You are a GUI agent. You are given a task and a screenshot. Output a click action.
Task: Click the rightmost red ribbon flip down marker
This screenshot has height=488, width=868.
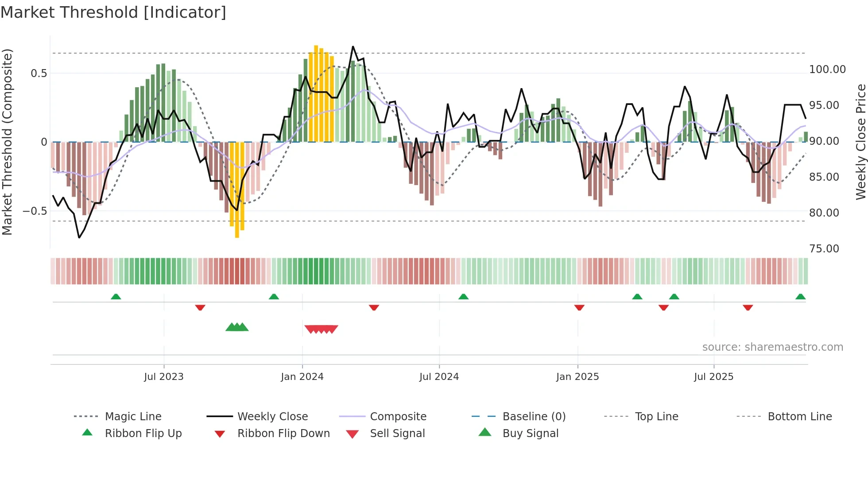(x=748, y=307)
